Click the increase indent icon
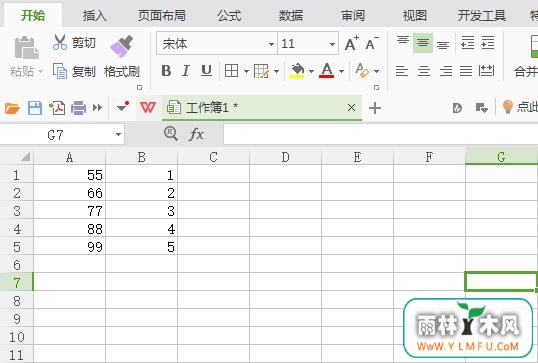The image size is (538, 363). [488, 43]
